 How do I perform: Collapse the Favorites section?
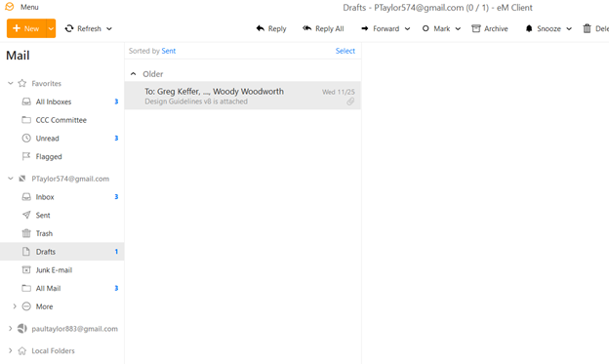coord(11,83)
